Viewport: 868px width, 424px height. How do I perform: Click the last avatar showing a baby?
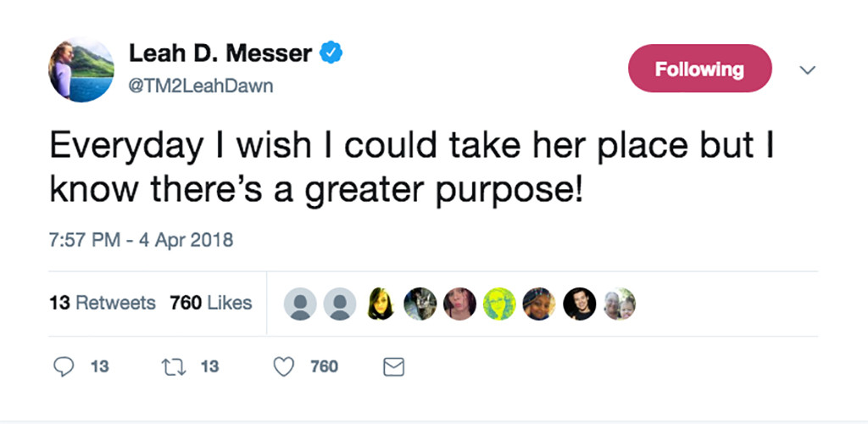(620, 304)
